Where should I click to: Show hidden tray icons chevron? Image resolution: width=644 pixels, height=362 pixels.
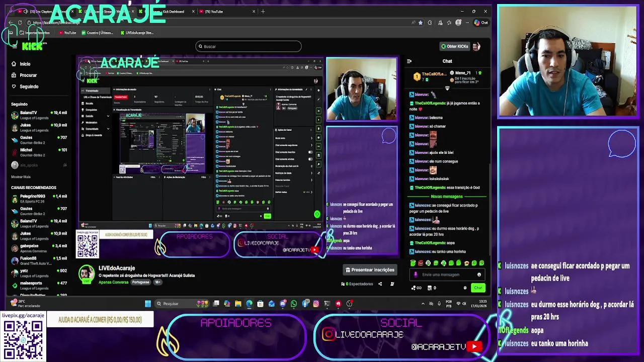[423, 304]
